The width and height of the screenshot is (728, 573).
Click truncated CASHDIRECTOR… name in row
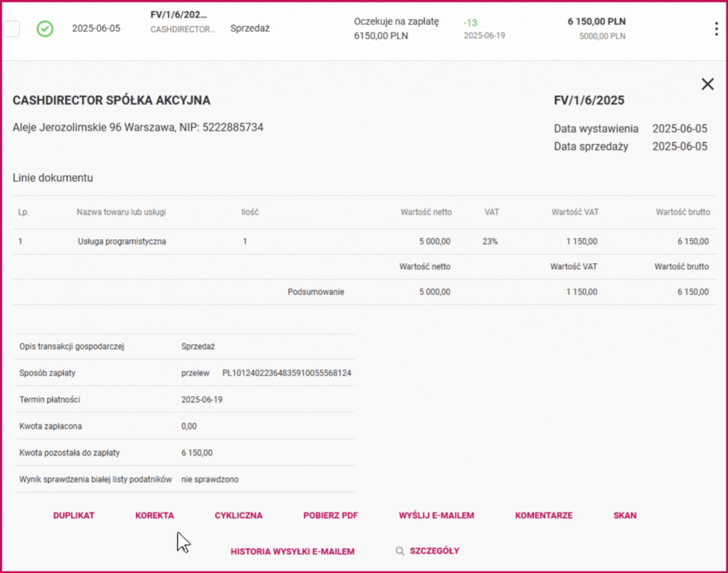(x=183, y=29)
